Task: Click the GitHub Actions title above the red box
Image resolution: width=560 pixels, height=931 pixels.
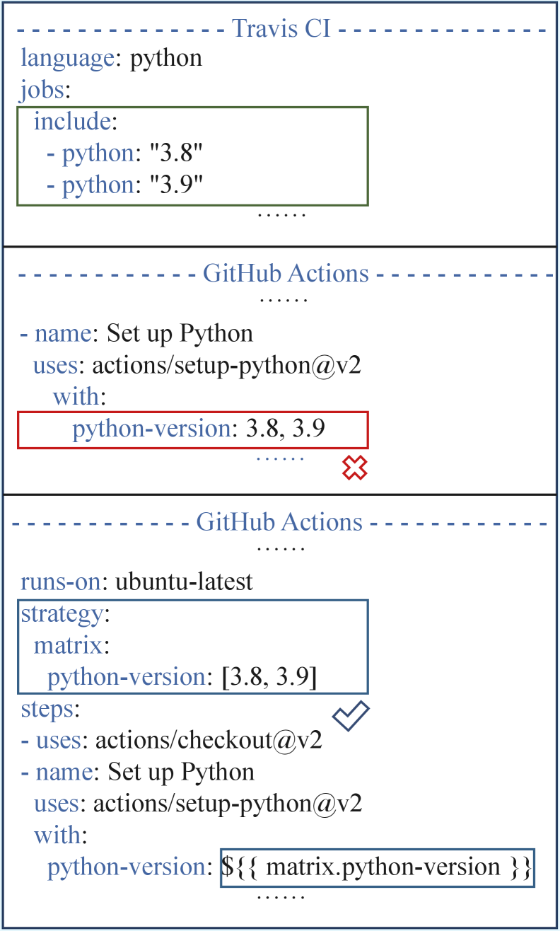Action: pyautogui.click(x=286, y=274)
